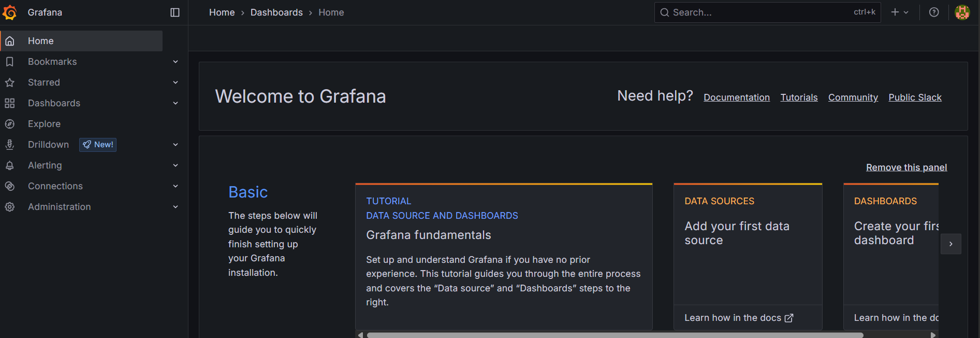This screenshot has height=338, width=980.
Task: Expand the Alerting section chevron
Action: click(175, 165)
